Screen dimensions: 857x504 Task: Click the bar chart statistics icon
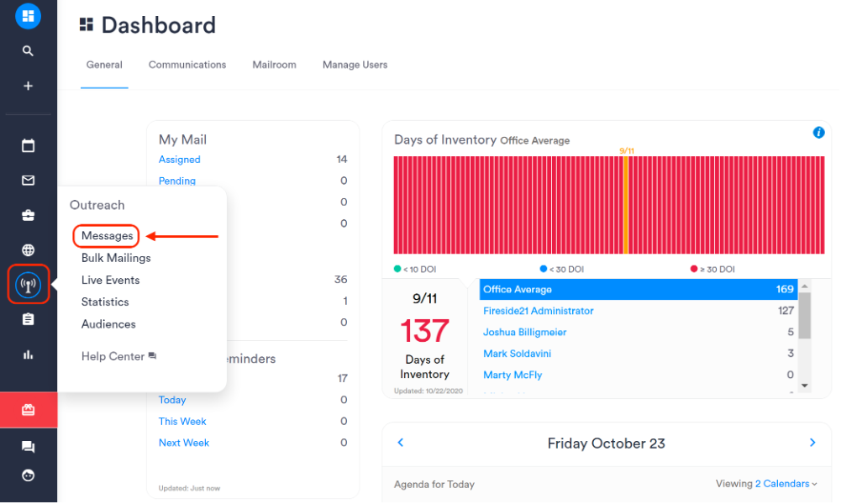pos(28,354)
